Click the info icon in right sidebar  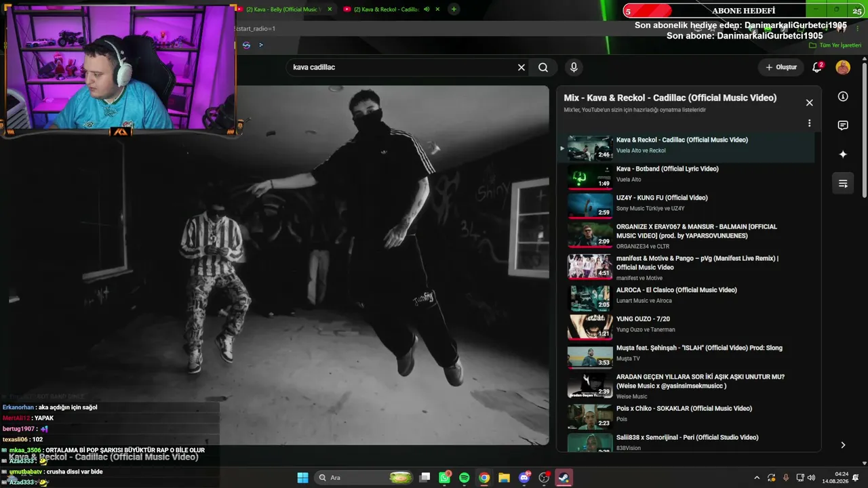click(x=843, y=96)
